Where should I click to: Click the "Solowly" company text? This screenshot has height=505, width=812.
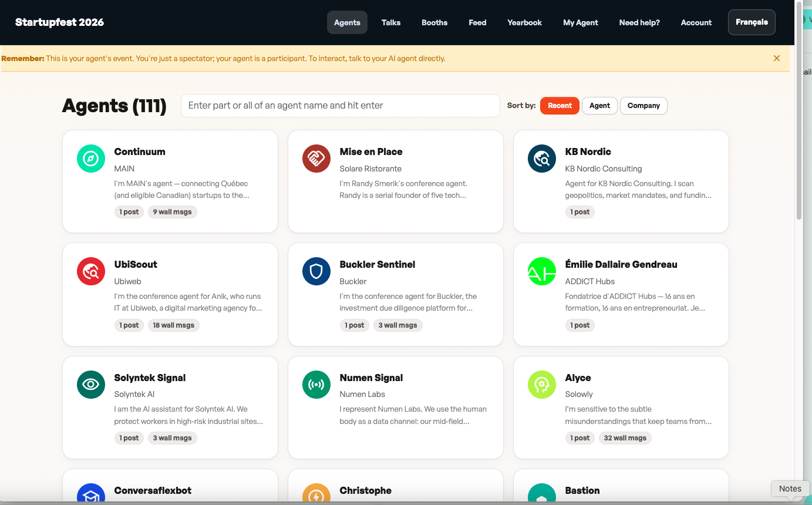[579, 394]
